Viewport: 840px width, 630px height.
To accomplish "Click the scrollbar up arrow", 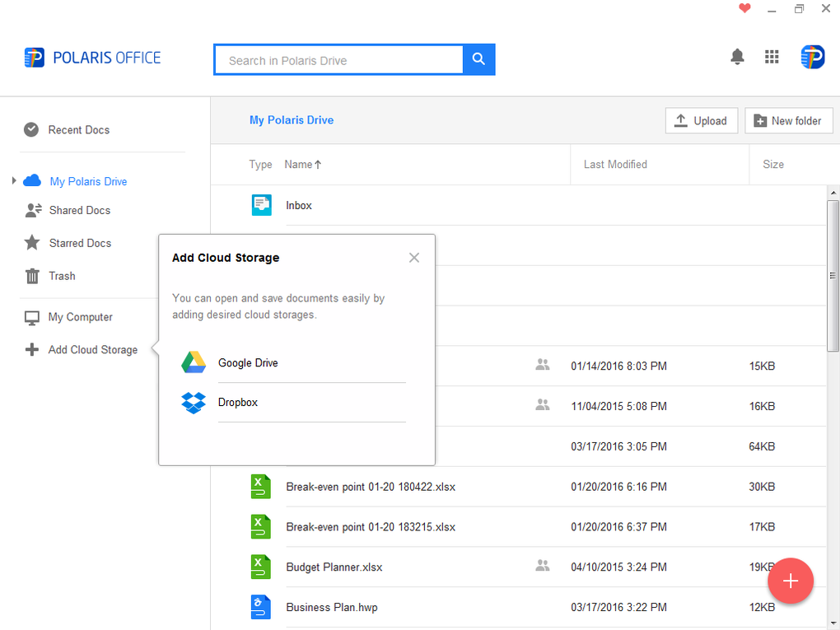I will [833, 193].
